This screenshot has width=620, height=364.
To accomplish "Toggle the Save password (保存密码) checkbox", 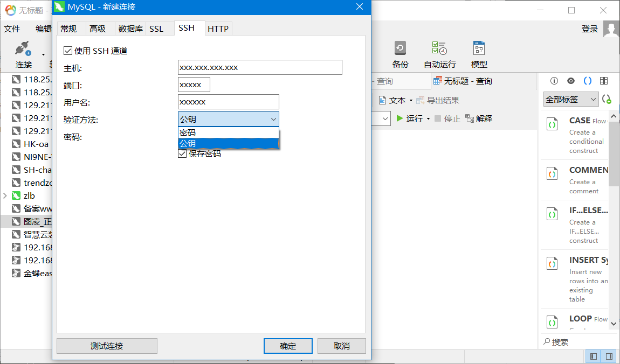I will [x=182, y=154].
